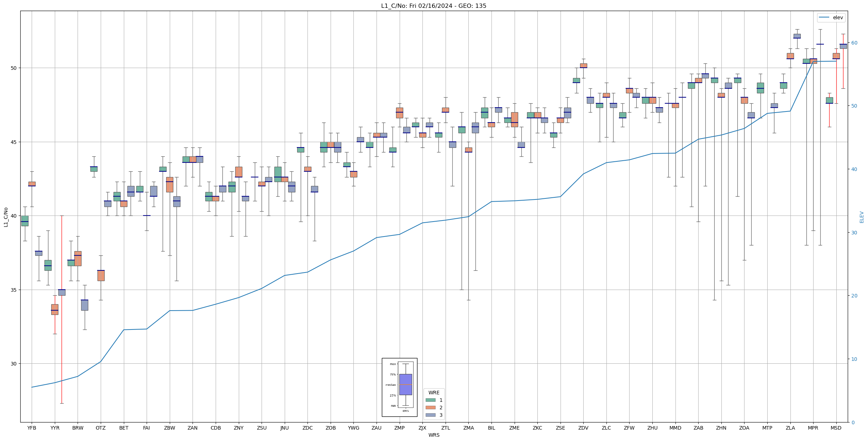Screen dimensions: 868x441
Task: Click the green WRE 1 legend swatch
Action: pyautogui.click(x=430, y=400)
